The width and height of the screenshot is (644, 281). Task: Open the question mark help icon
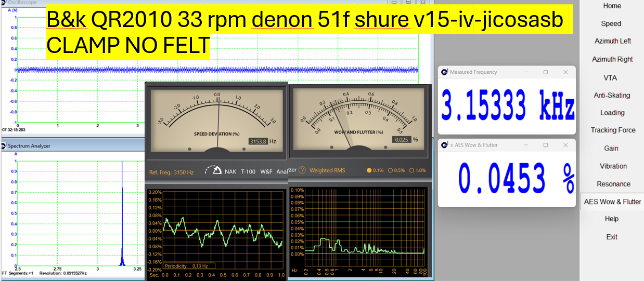pos(302,170)
